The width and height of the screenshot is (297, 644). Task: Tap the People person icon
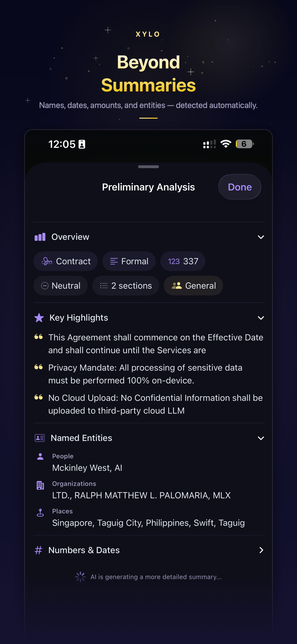click(40, 457)
